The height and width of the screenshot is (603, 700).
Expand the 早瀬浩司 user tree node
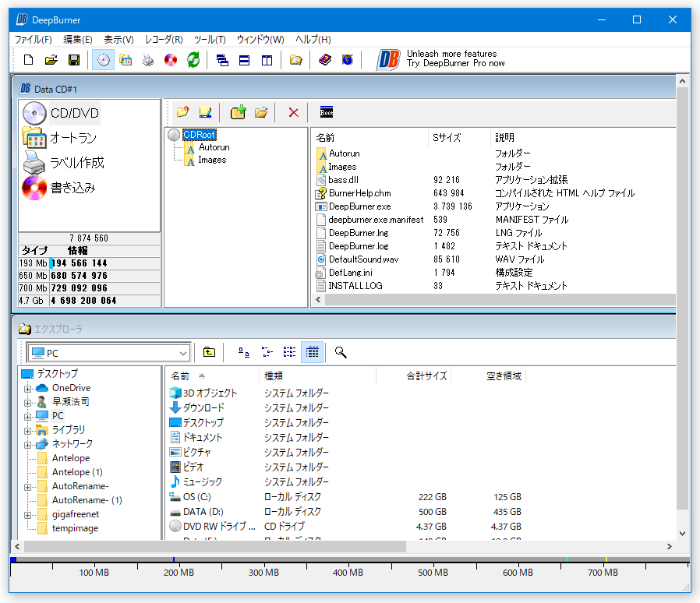[x=28, y=403]
